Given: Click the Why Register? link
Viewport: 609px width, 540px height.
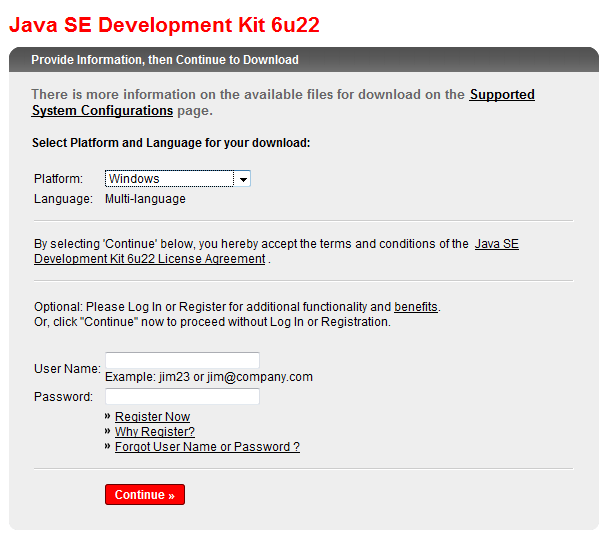Looking at the screenshot, I should point(154,432).
